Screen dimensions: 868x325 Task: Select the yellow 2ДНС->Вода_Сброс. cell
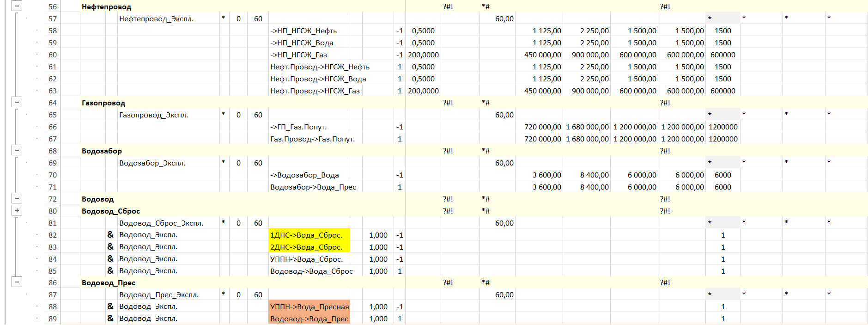pyautogui.click(x=309, y=247)
